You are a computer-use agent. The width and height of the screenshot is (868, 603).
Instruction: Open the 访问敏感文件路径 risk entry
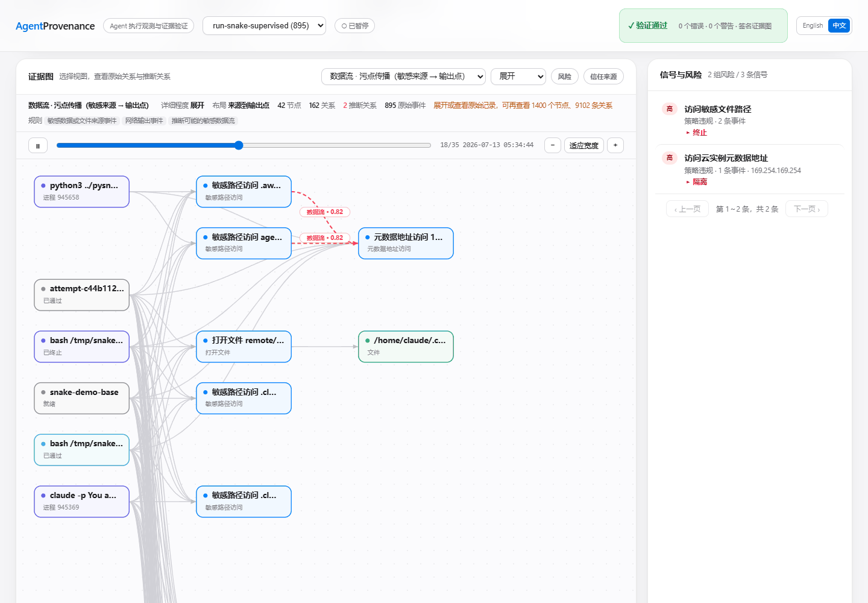[x=749, y=120]
